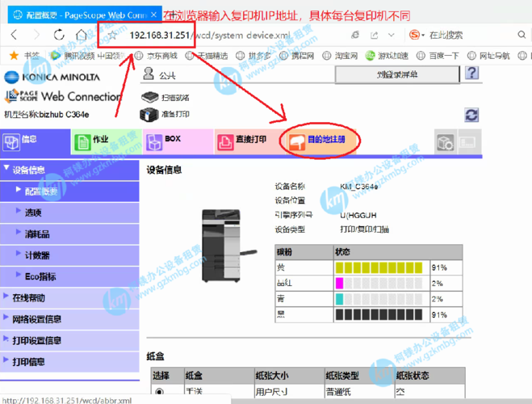Click the address bar URL 192.168.31.251

click(x=160, y=35)
